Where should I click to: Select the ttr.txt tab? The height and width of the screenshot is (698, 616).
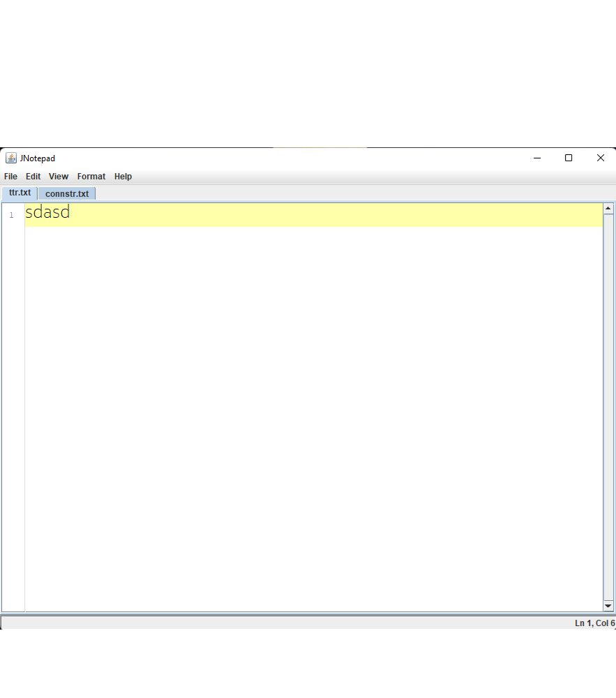coord(20,193)
